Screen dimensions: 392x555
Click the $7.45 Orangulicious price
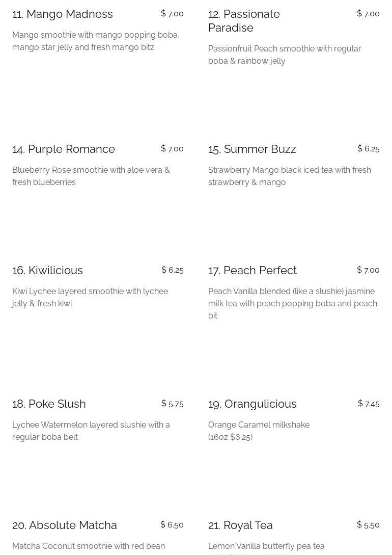pos(369,404)
